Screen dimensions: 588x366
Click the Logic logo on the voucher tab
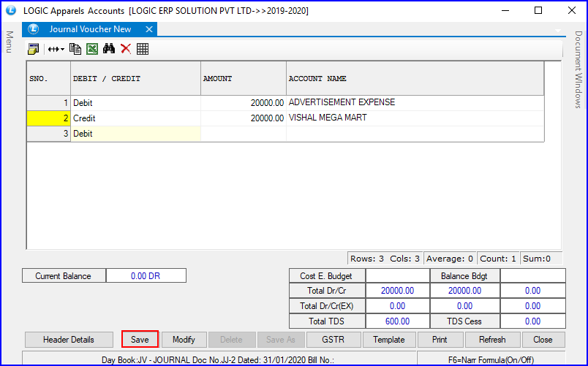pos(34,29)
